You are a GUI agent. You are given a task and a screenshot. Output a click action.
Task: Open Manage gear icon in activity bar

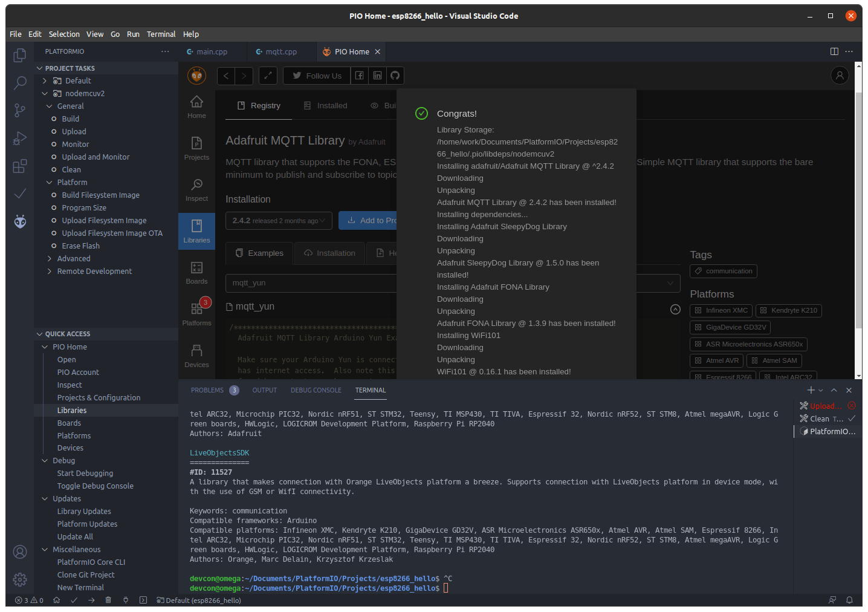tap(20, 579)
